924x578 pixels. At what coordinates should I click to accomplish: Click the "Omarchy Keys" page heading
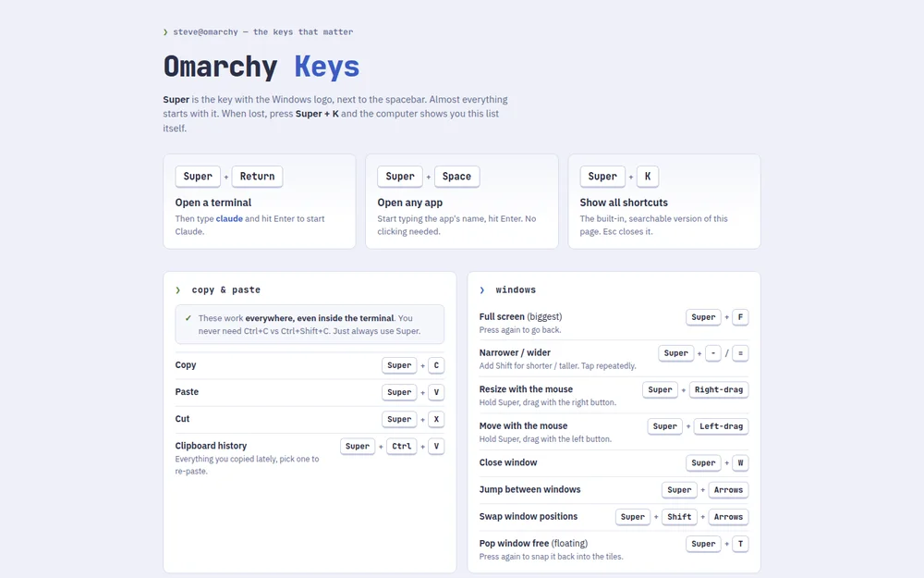[x=261, y=66]
